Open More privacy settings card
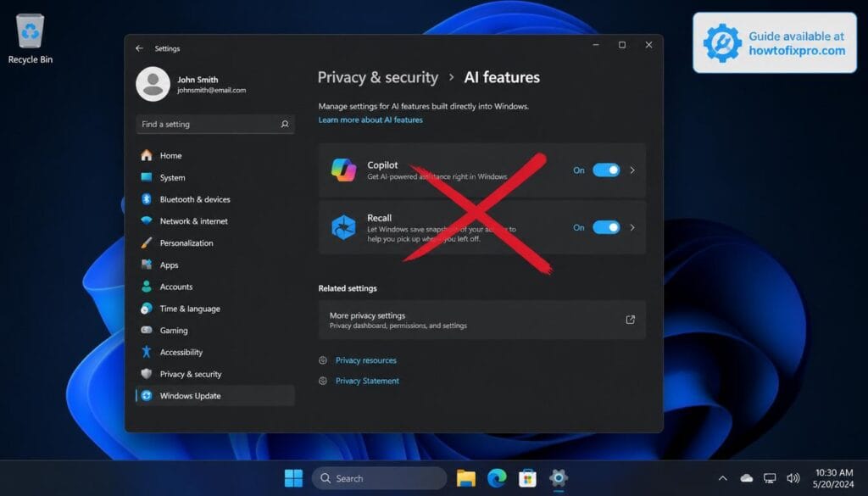Viewport: 868px width, 496px height. coord(481,320)
